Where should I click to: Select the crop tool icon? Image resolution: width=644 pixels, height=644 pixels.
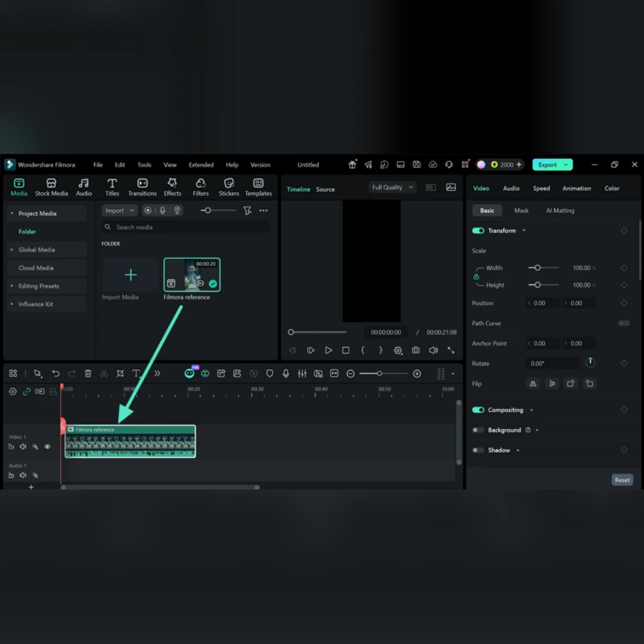click(x=120, y=373)
